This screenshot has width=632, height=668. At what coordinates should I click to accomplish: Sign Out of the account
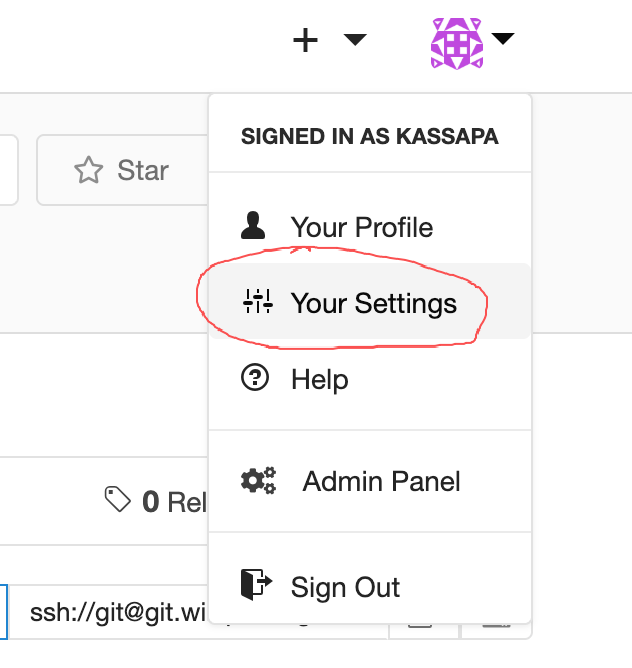click(345, 586)
